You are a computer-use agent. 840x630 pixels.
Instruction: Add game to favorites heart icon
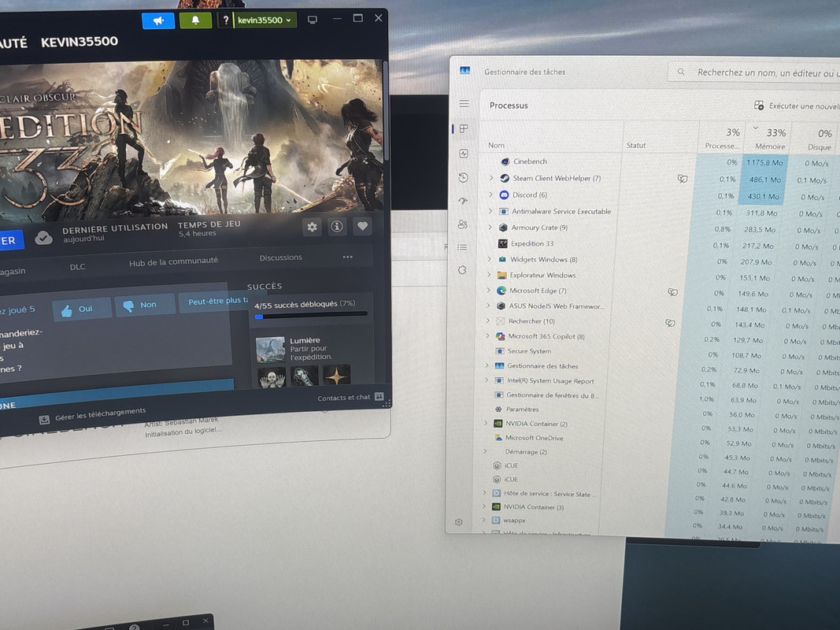click(x=363, y=226)
